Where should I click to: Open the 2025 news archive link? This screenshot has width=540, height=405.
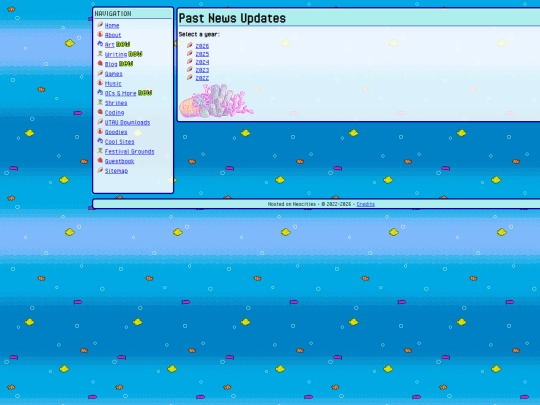click(202, 54)
